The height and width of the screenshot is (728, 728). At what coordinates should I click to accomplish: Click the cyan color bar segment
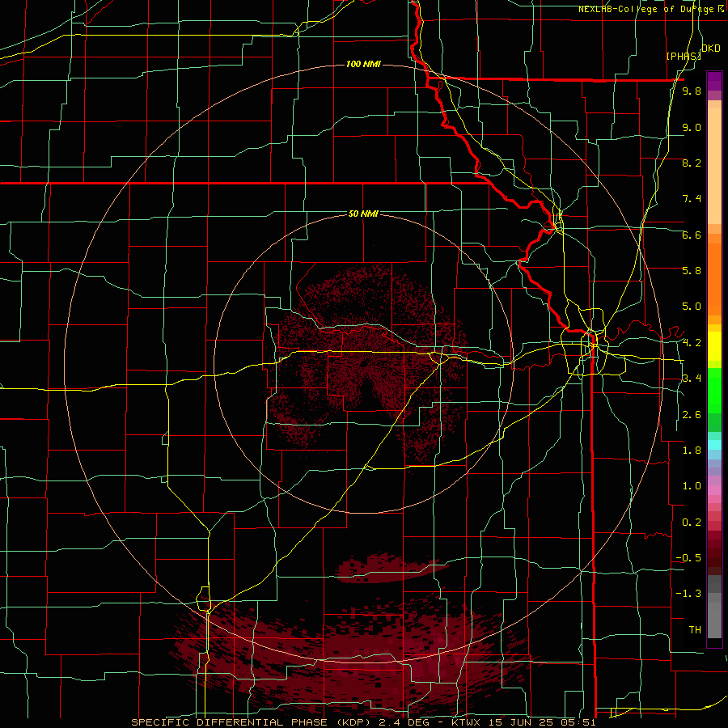pos(714,444)
